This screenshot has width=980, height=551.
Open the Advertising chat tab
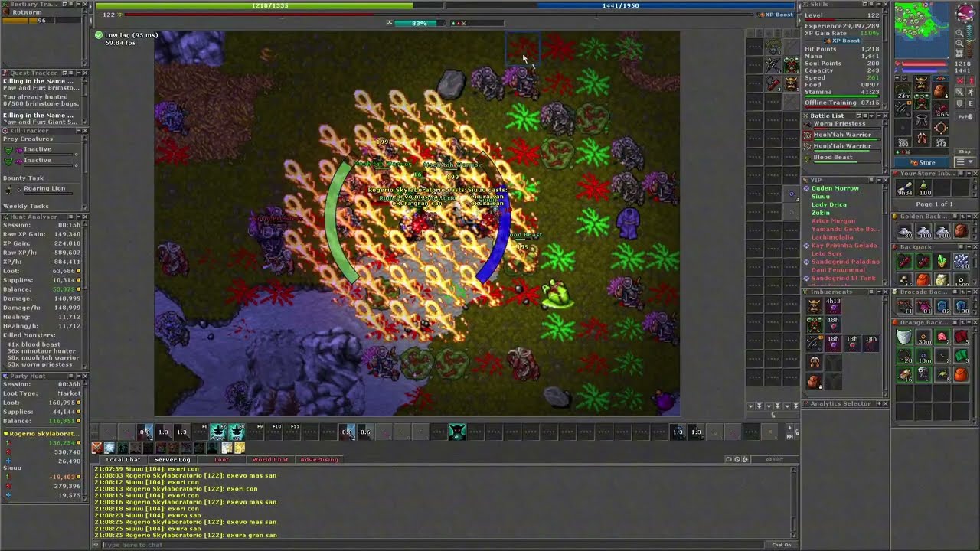(x=319, y=460)
